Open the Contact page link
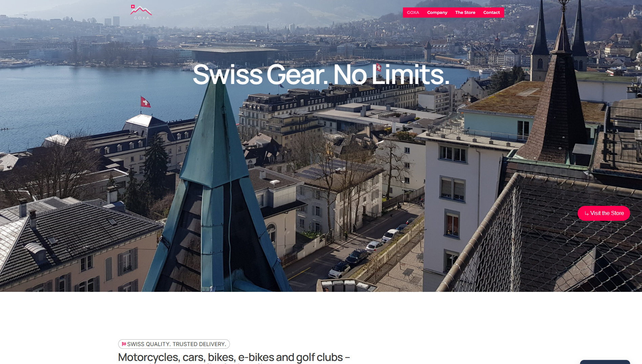 491,13
